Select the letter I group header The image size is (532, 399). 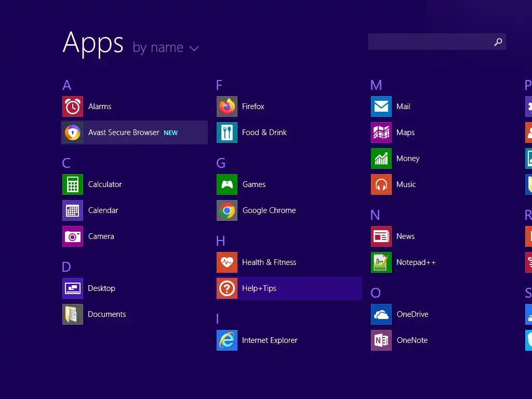(x=218, y=319)
